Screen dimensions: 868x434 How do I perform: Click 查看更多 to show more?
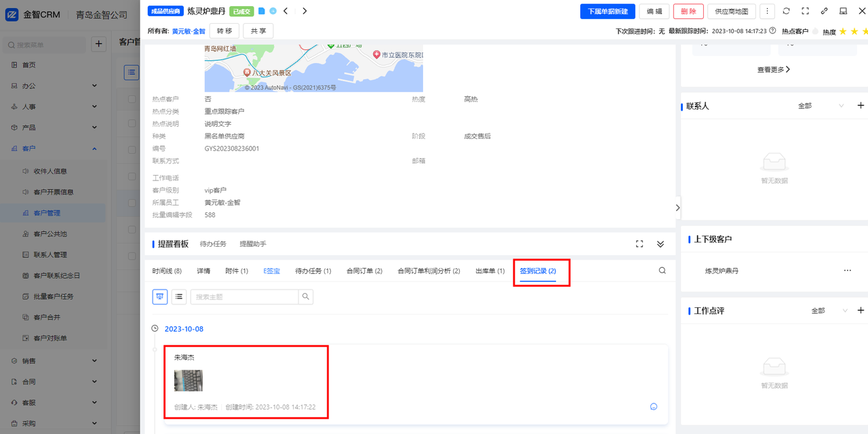click(774, 69)
